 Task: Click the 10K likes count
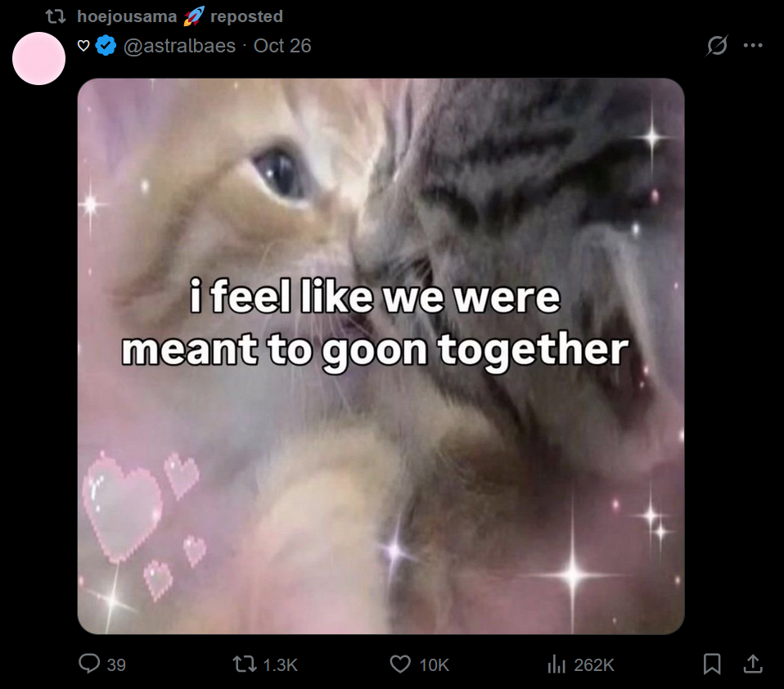tap(435, 665)
